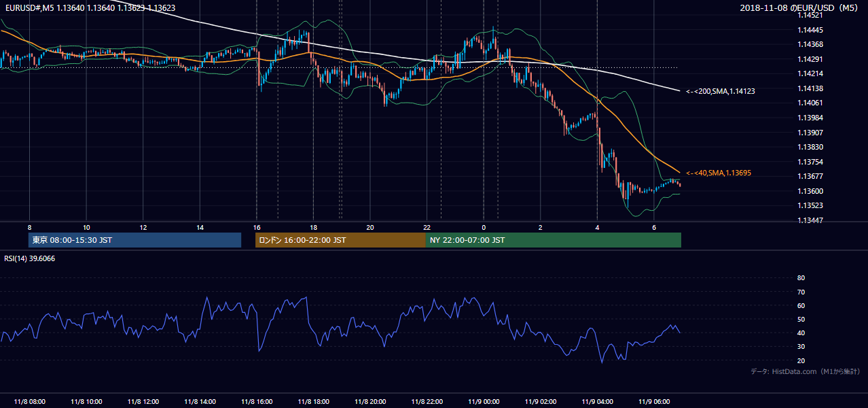Image resolution: width=868 pixels, height=408 pixels.
Task: Click the 東京 08:00-15:30 JST session bar
Action: (134, 240)
